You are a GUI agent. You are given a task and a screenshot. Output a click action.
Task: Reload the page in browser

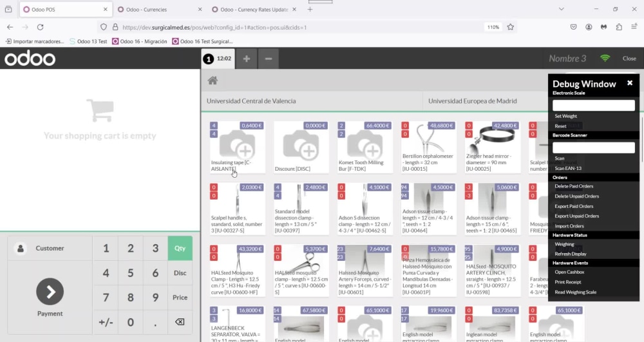pyautogui.click(x=40, y=27)
